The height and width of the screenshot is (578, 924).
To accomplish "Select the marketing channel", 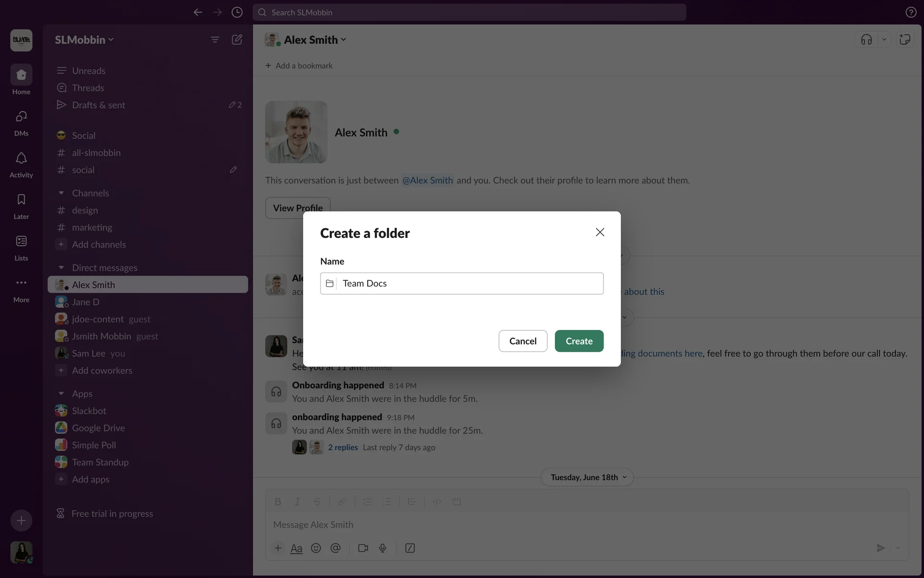I will tap(92, 227).
